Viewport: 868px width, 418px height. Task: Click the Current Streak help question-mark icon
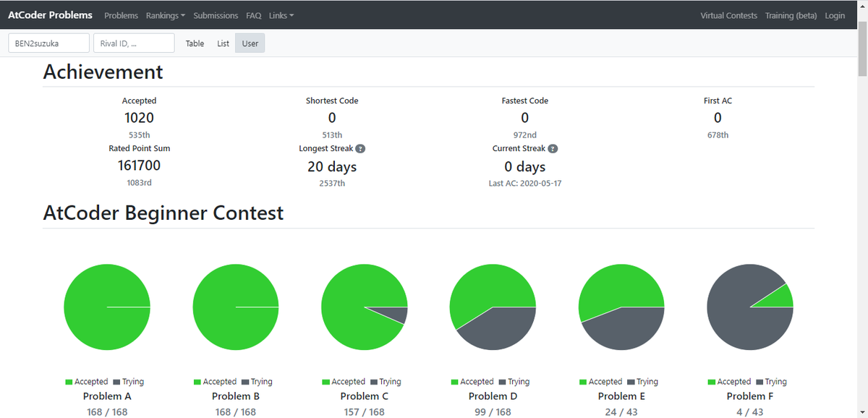pyautogui.click(x=553, y=148)
